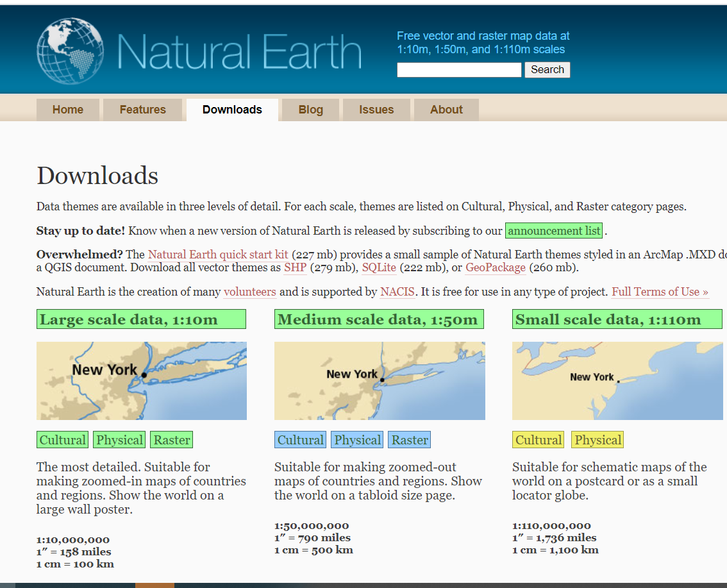Open the Home tab
This screenshot has height=588, width=727.
(x=68, y=110)
